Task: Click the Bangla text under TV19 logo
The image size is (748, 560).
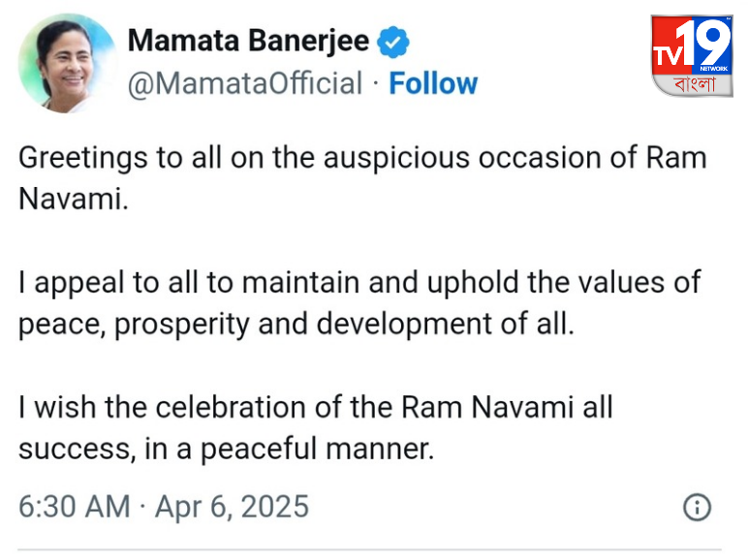Action: [695, 84]
